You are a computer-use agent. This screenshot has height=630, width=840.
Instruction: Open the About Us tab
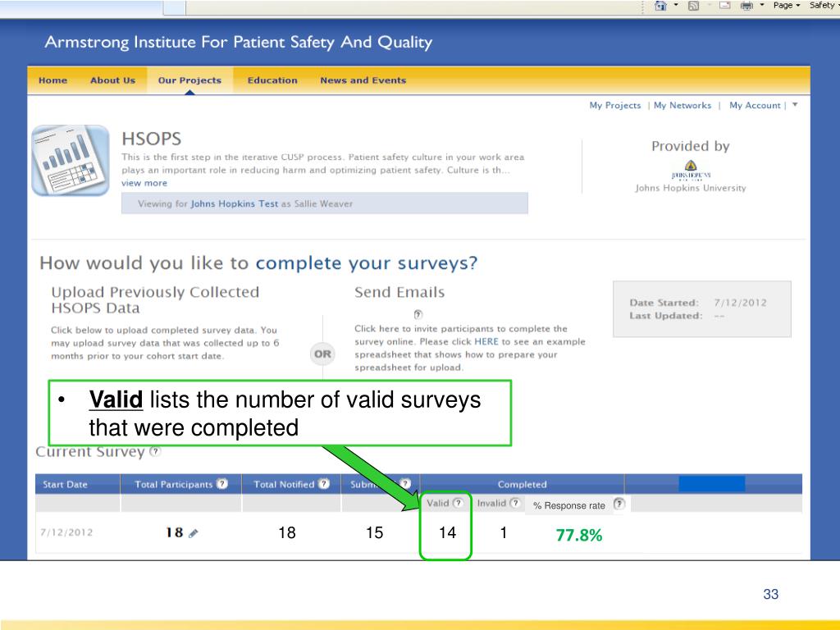[112, 80]
